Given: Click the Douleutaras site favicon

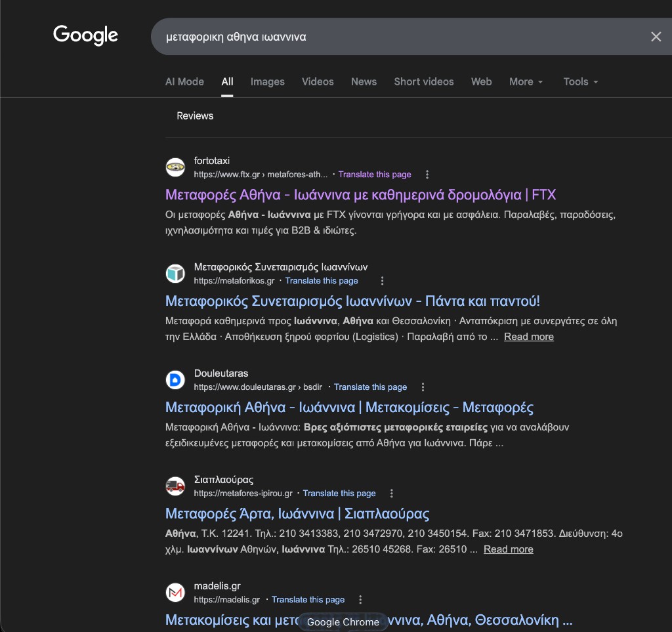Looking at the screenshot, I should [x=175, y=380].
